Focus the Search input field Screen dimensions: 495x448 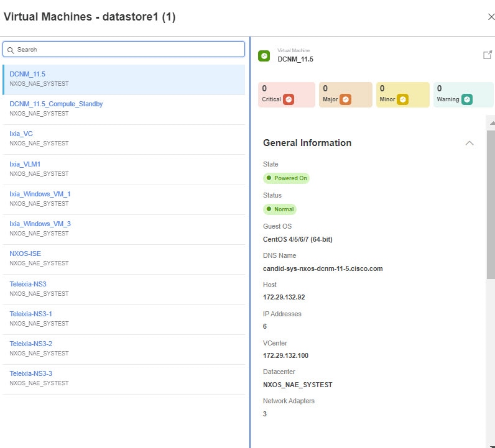[x=124, y=49]
